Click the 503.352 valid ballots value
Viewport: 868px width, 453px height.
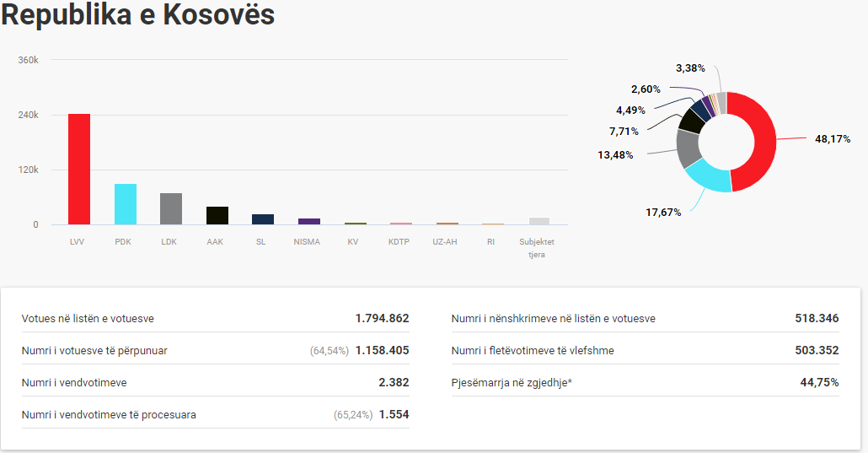click(817, 350)
